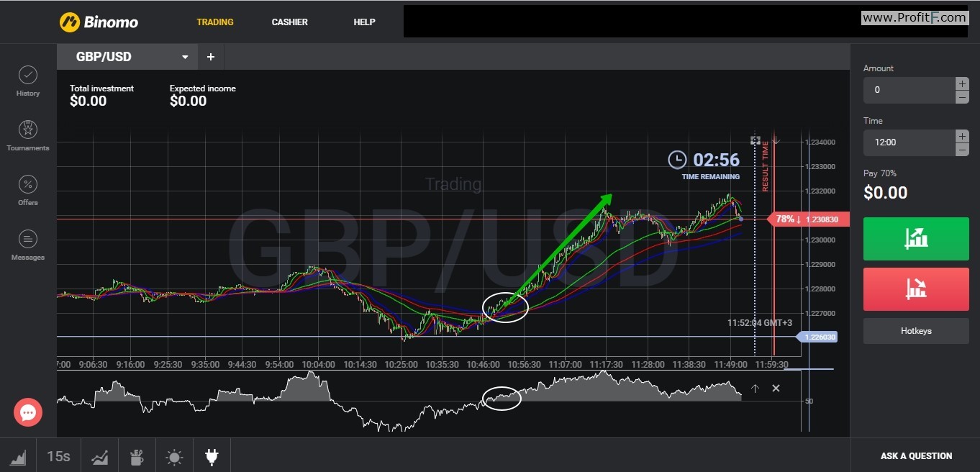Image resolution: width=980 pixels, height=472 pixels.
Task: Move the indicator panel up with arrow
Action: [x=755, y=389]
